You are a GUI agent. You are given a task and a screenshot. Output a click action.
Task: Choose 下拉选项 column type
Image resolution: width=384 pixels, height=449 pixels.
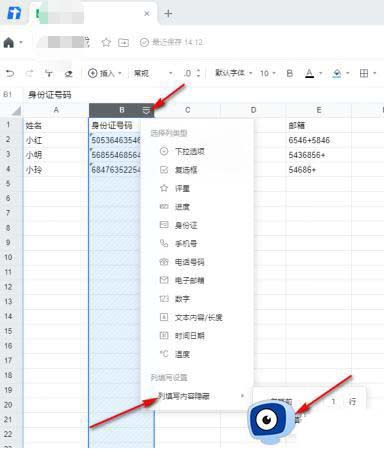point(197,151)
